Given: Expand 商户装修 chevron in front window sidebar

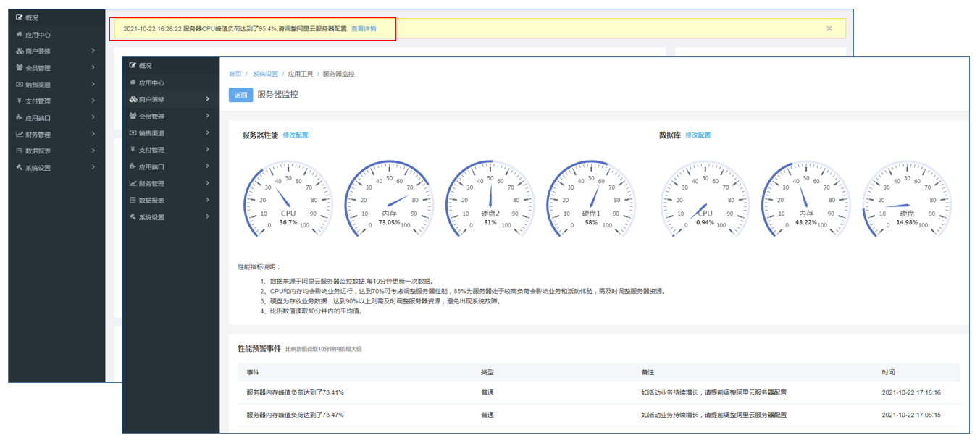Looking at the screenshot, I should point(208,99).
